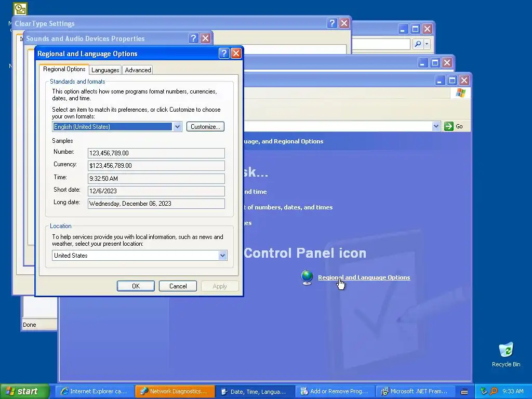Click the Currency sample field

156,166
